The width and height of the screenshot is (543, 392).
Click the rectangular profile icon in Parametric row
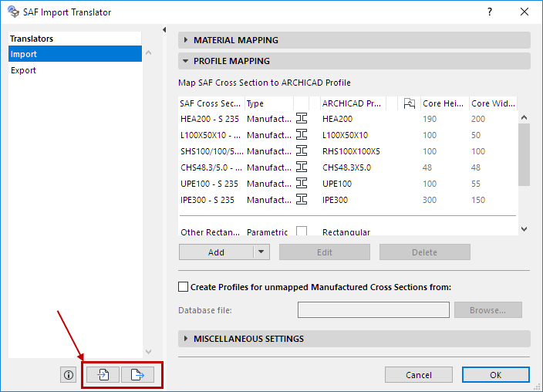tap(302, 231)
